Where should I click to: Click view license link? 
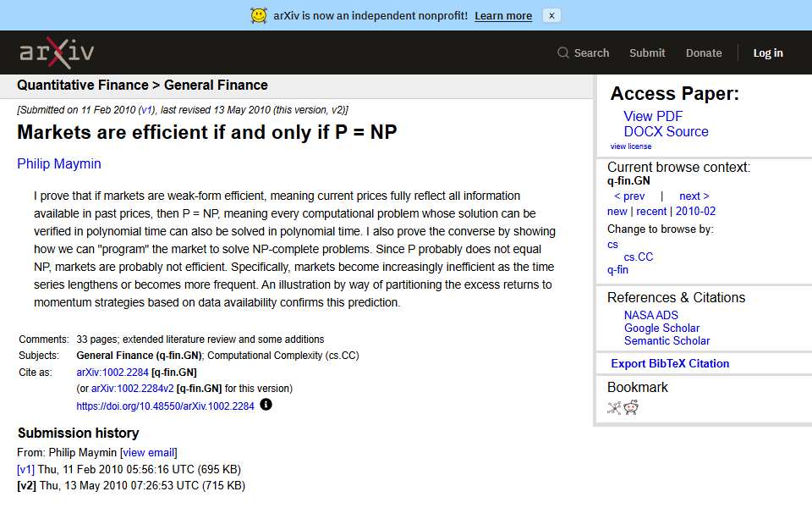pyautogui.click(x=630, y=146)
